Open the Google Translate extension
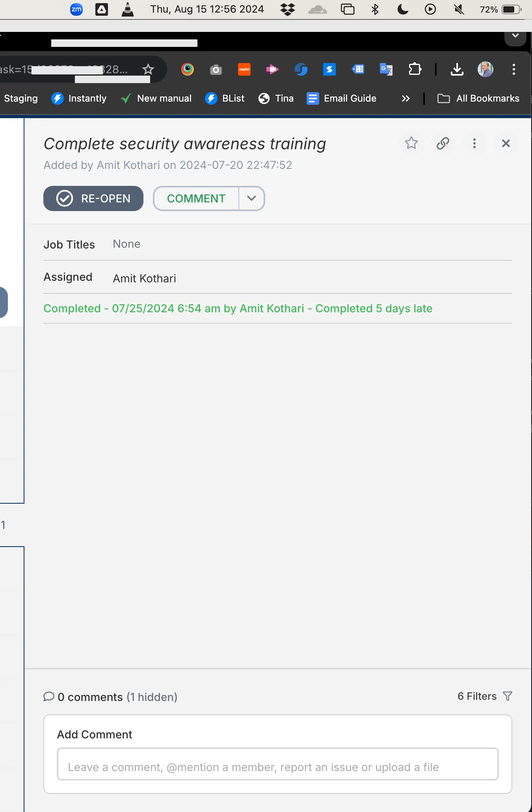Screen dimensions: 532x812 (386, 69)
